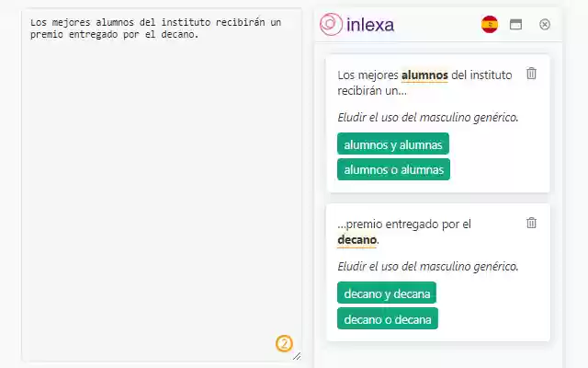The width and height of the screenshot is (588, 368).
Task: Click 'Eludir el uso' text in alumnos card
Action: coord(428,118)
